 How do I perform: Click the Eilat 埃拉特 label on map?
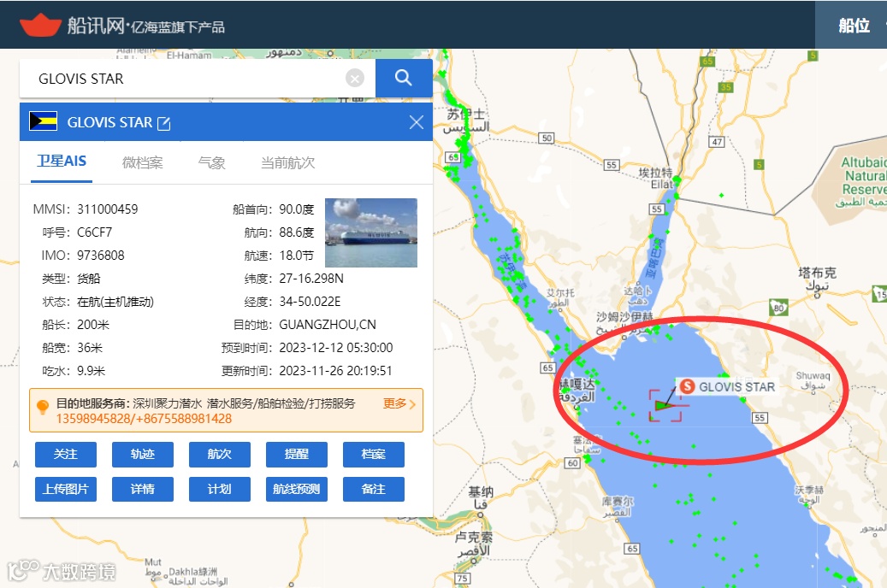pos(656,178)
